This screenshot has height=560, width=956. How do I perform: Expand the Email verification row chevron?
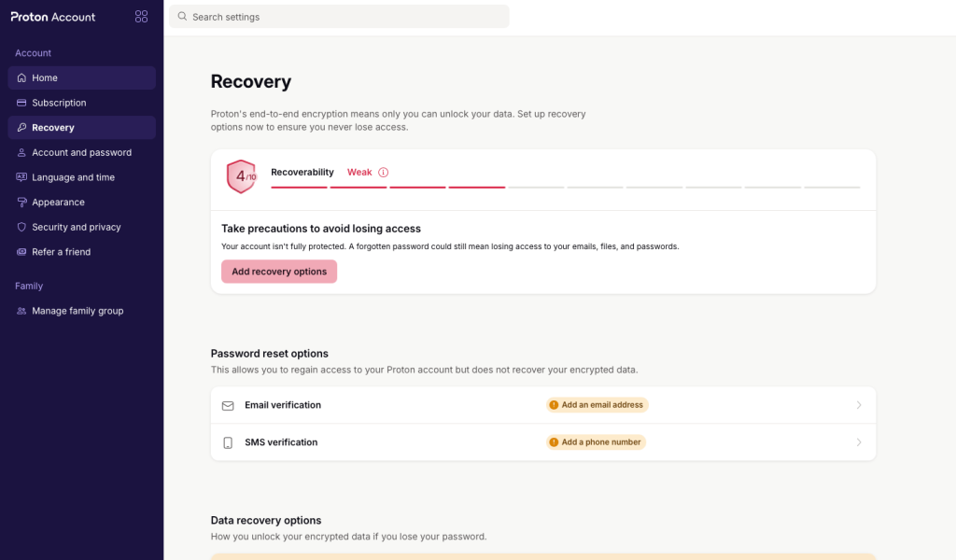(x=859, y=405)
